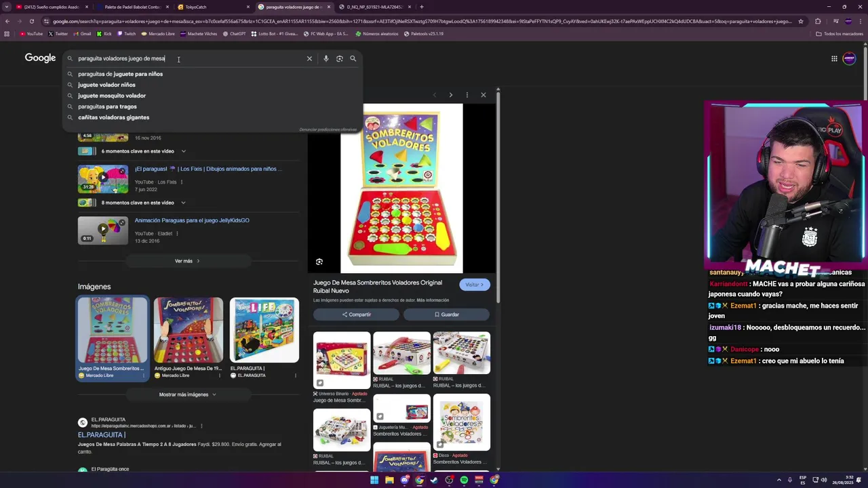
Task: Select suggestion 'paraguitas de juguete para niños'
Action: pyautogui.click(x=120, y=74)
